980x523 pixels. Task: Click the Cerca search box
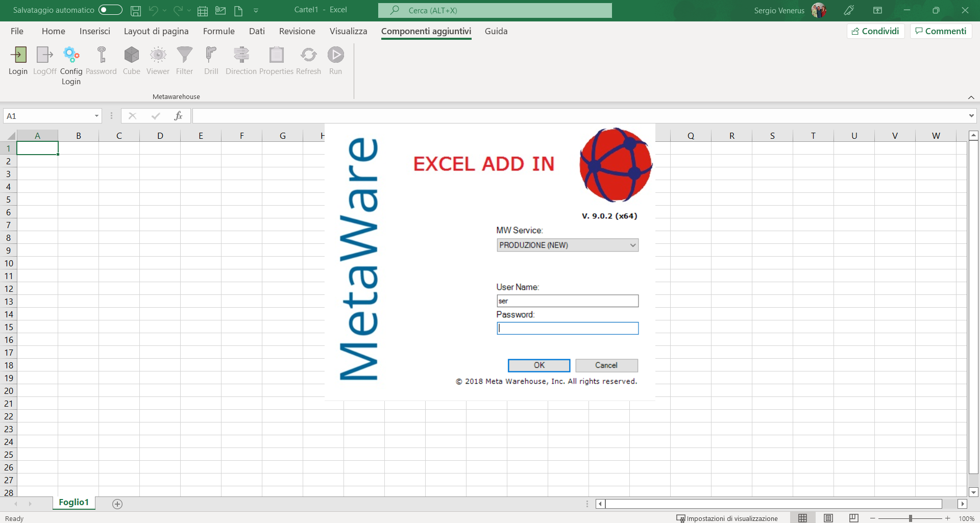495,10
